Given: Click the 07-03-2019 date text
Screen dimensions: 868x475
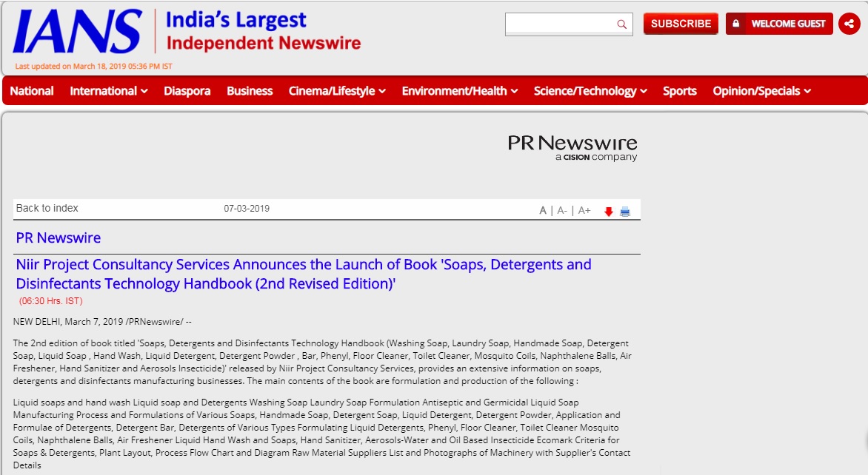Looking at the screenshot, I should (247, 209).
